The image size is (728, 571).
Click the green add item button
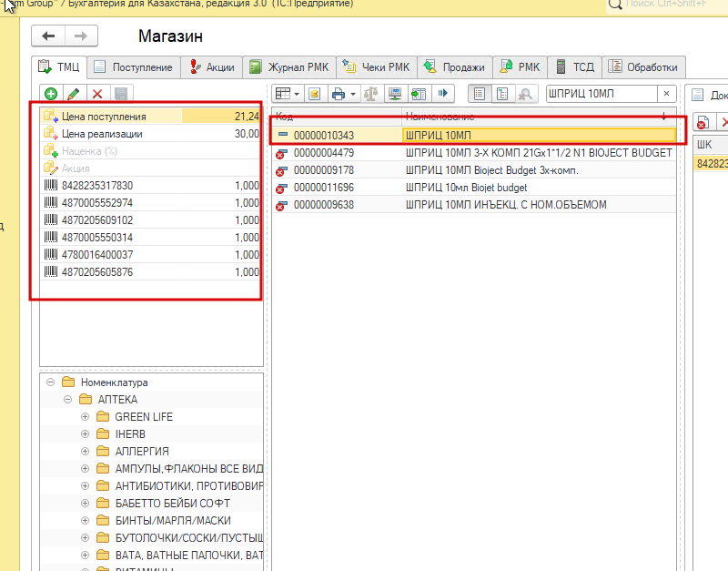[51, 94]
